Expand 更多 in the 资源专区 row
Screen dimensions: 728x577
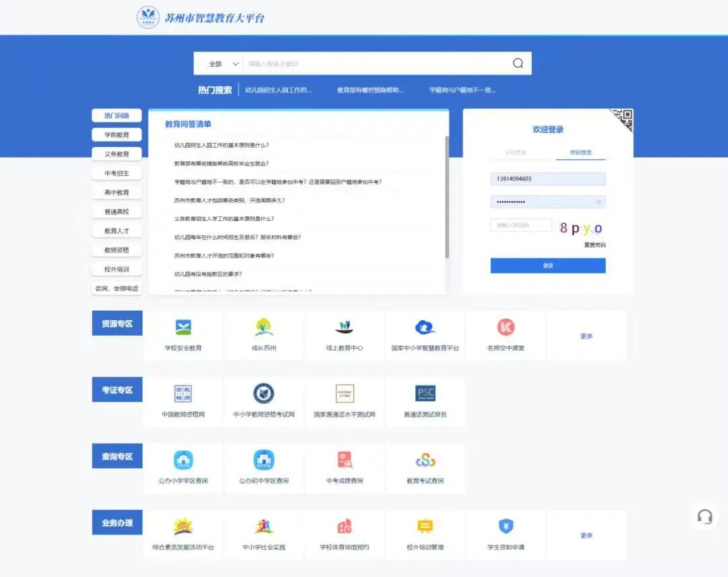click(586, 336)
